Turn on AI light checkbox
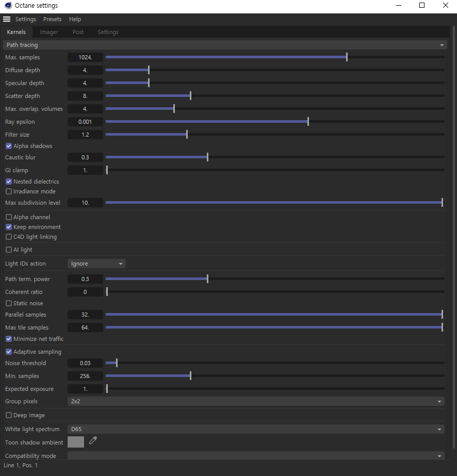This screenshot has height=476, width=457. tap(9, 250)
